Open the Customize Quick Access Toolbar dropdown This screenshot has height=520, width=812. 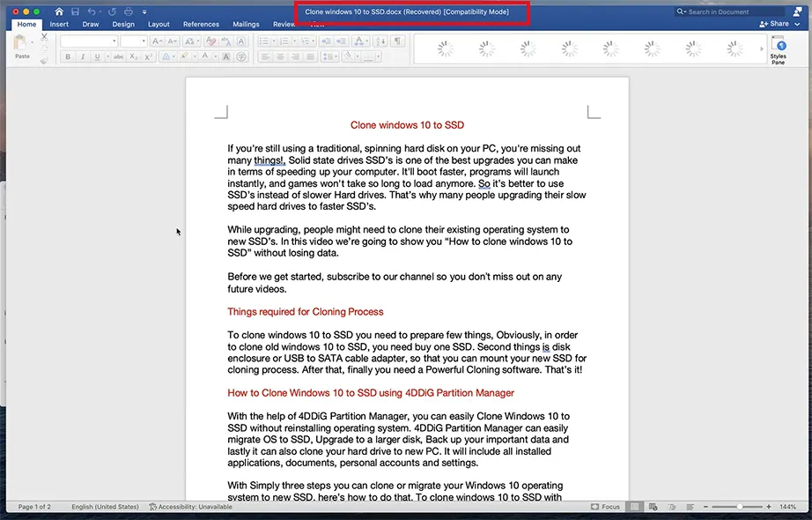(144, 11)
